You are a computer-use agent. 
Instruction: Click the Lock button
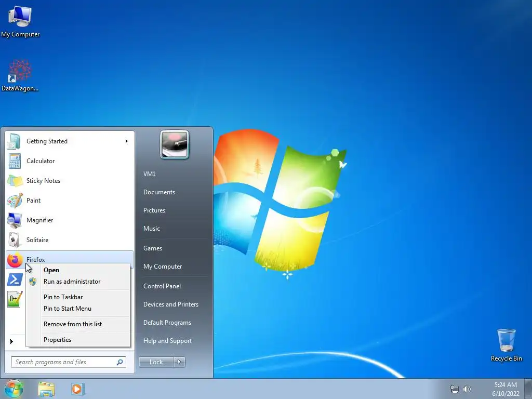[x=156, y=362]
